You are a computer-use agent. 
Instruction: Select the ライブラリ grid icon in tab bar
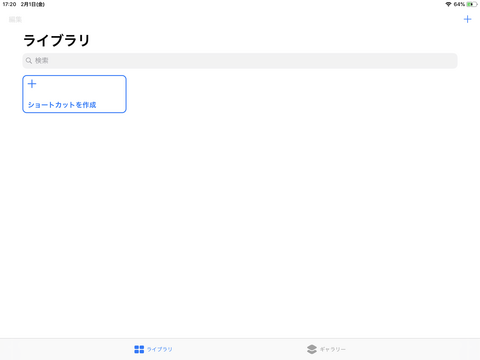139,349
